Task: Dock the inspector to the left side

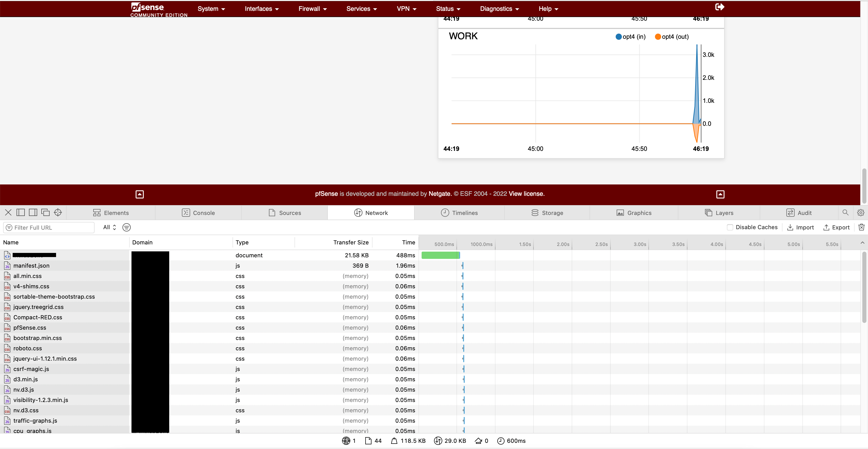Action: [x=21, y=212]
